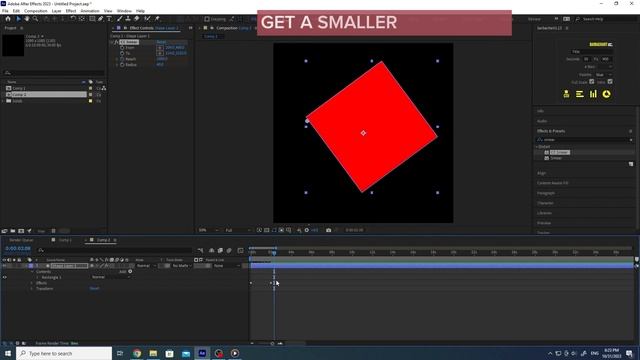Toggle Shape Layer 1 visibility eye
640x360 pixels.
[x=4, y=266]
